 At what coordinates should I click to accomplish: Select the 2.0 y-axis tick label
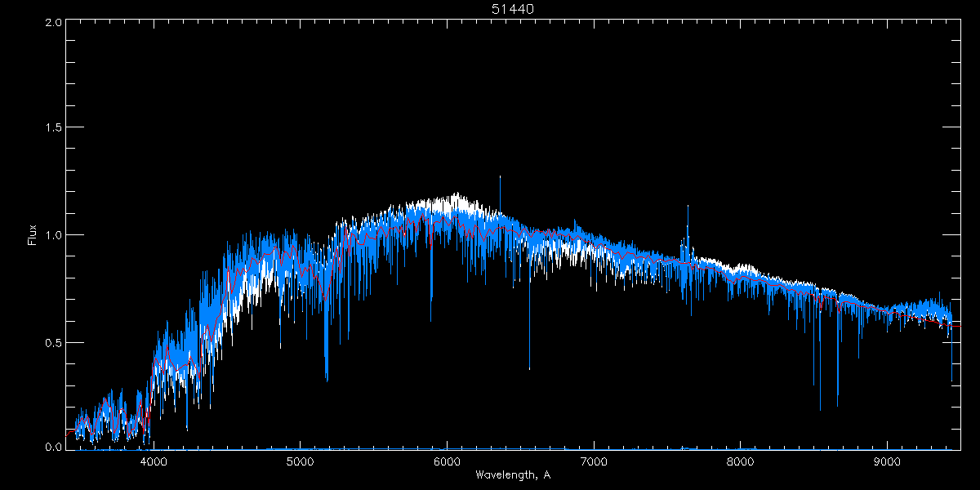click(x=53, y=22)
